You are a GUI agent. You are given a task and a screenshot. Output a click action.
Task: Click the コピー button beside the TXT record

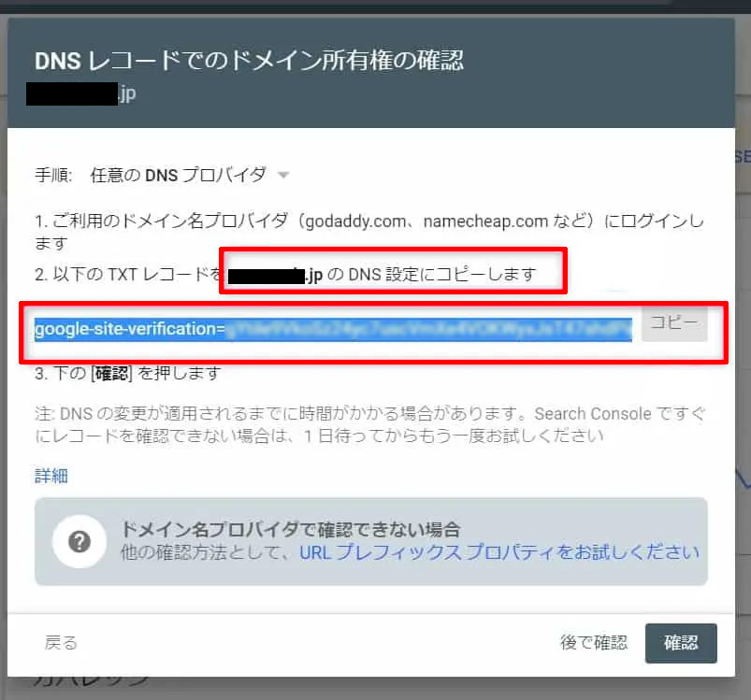pyautogui.click(x=673, y=322)
